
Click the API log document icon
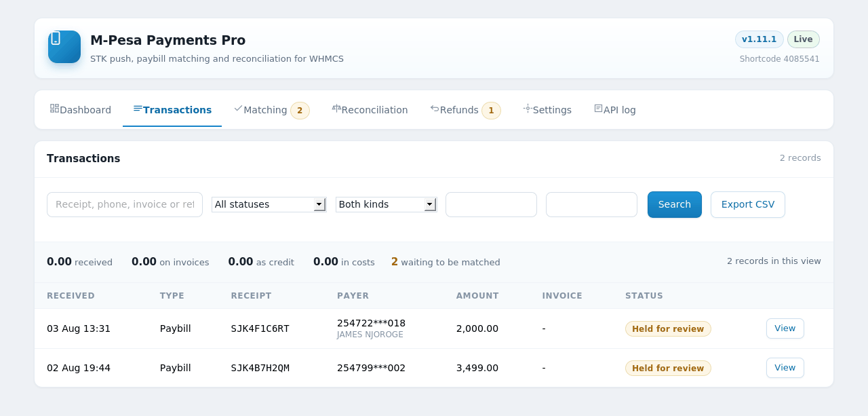[x=598, y=108]
